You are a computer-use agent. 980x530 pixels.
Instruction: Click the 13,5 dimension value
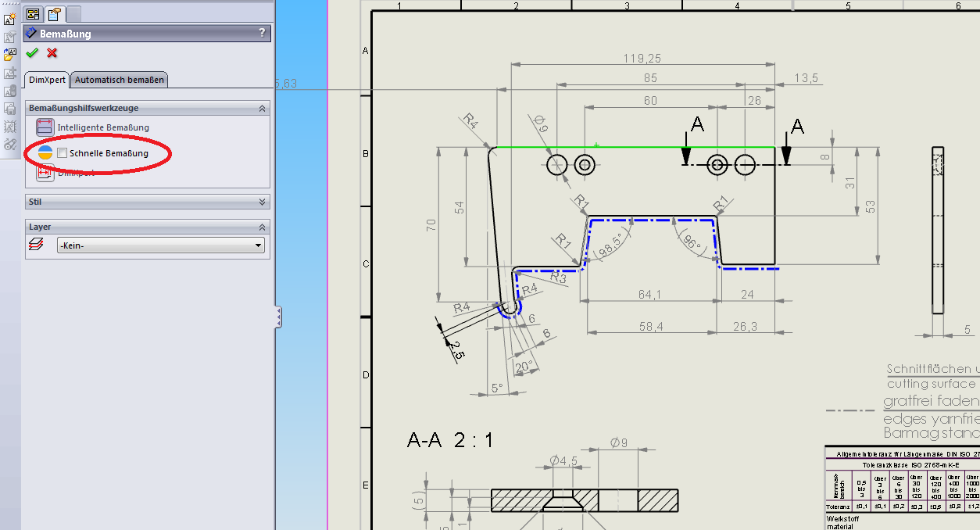pos(806,78)
